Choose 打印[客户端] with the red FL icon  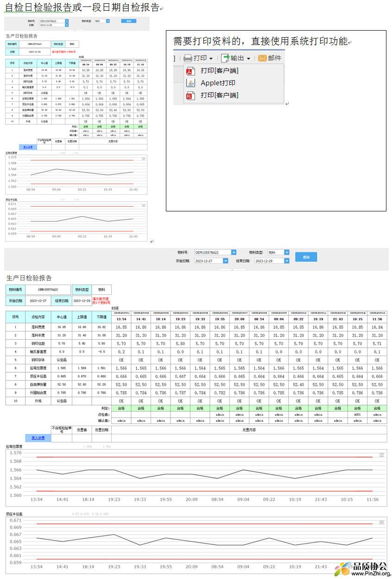[213, 95]
